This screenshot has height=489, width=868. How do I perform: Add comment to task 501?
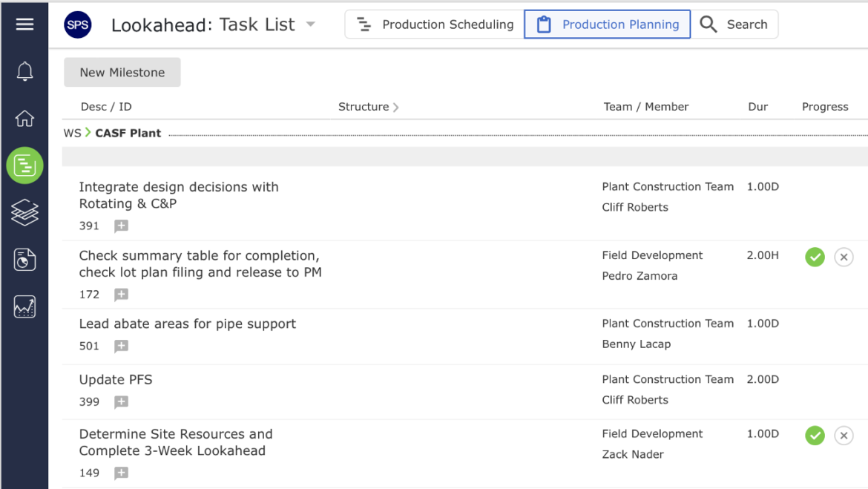click(121, 346)
